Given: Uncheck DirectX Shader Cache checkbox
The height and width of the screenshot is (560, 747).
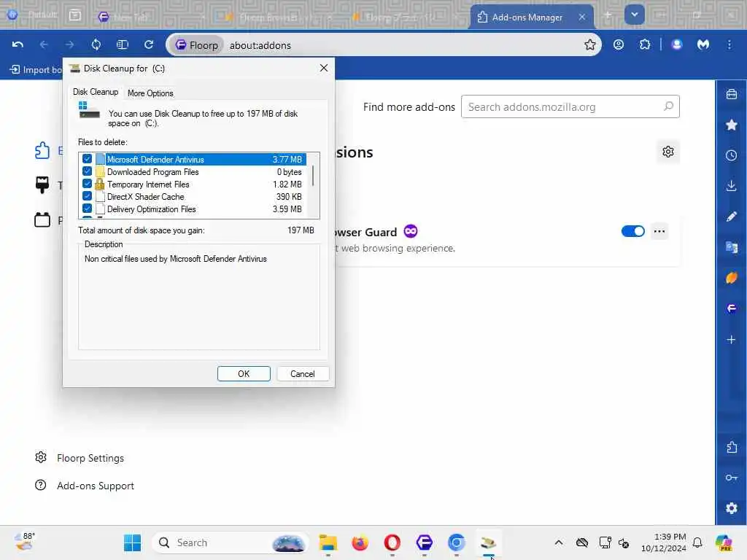Looking at the screenshot, I should click(88, 196).
